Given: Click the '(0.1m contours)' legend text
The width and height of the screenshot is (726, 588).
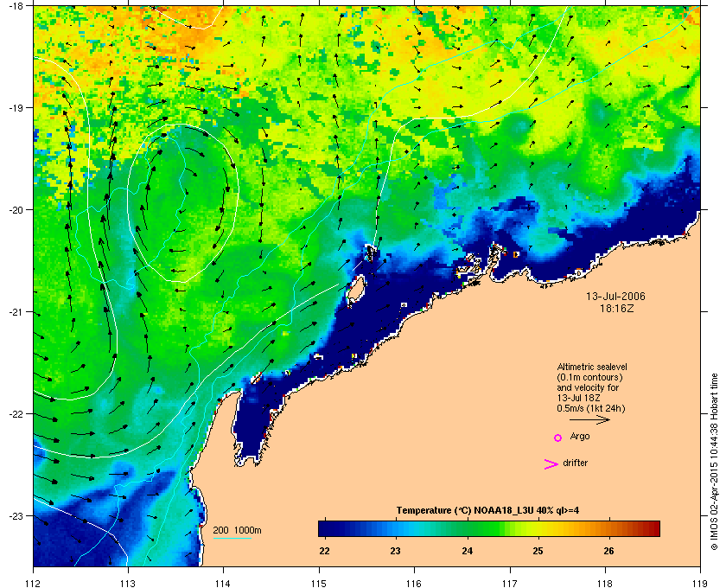Looking at the screenshot, I should coord(589,377).
